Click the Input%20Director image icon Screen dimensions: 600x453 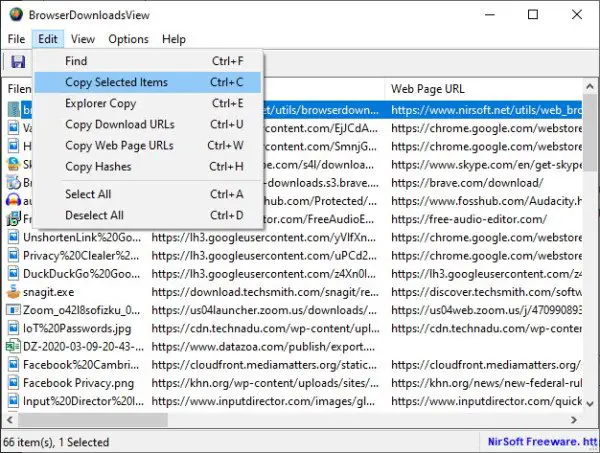[13, 401]
